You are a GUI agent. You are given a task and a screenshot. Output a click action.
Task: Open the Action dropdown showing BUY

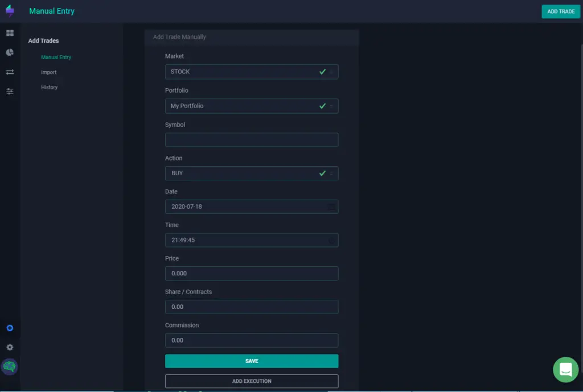[252, 173]
